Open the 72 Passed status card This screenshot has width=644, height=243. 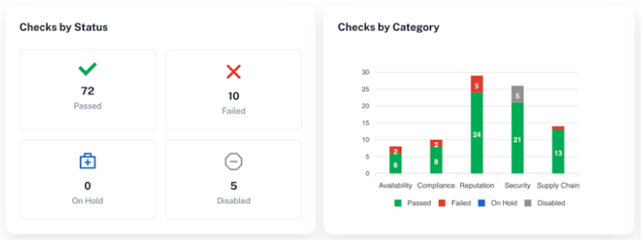[88, 90]
